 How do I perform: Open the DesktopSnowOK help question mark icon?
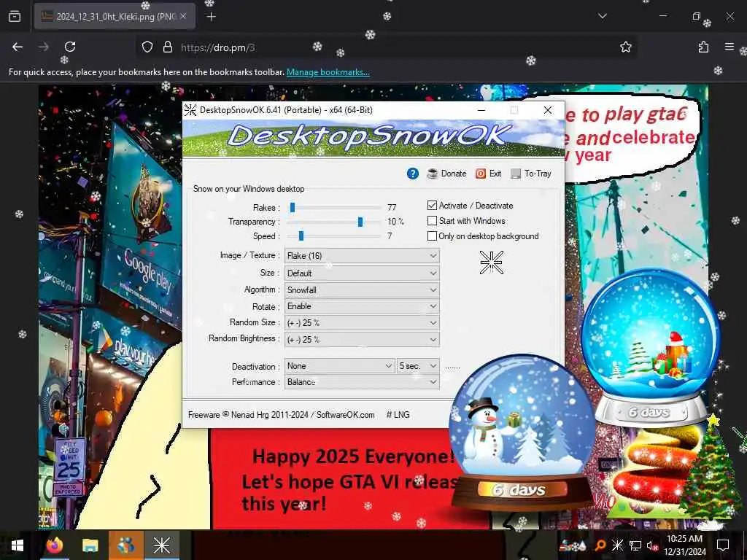click(x=413, y=174)
